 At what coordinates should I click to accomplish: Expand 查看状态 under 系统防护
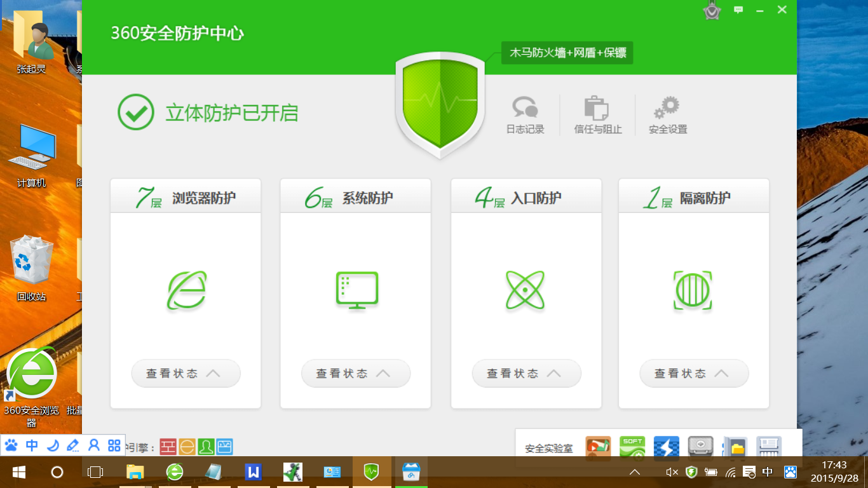[355, 373]
